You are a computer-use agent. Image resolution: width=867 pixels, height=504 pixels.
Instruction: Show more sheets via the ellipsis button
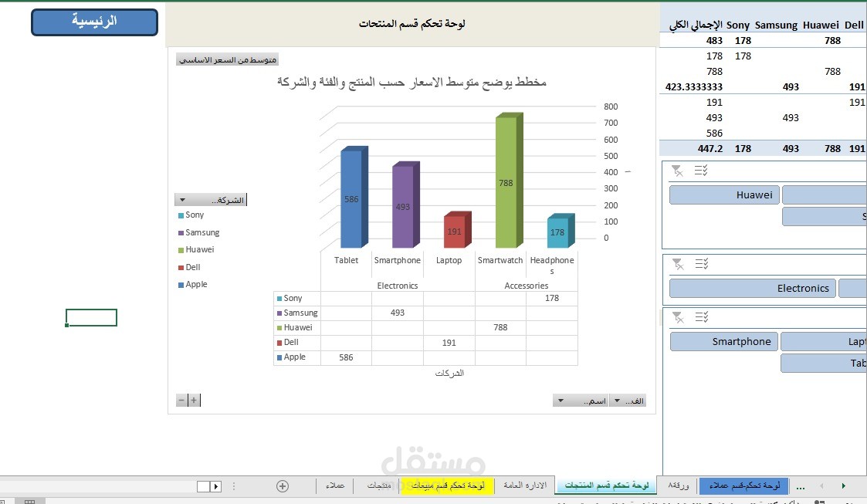pos(800,486)
